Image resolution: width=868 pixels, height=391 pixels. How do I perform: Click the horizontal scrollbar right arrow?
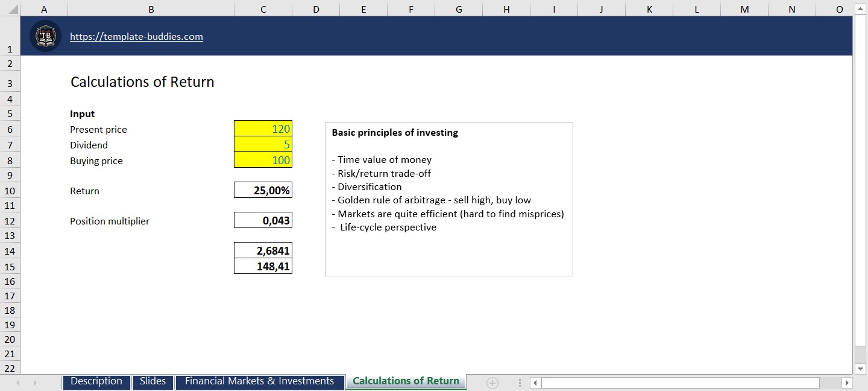click(x=847, y=383)
